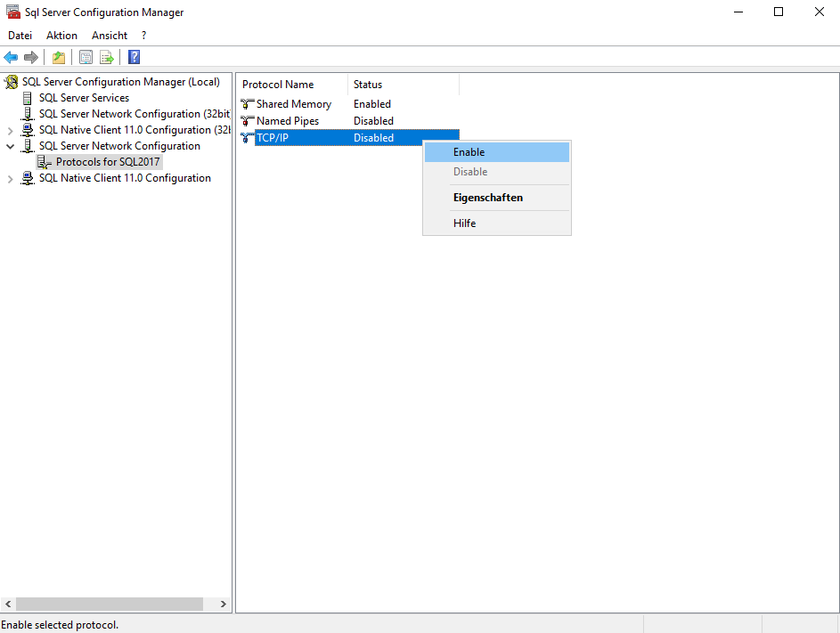
Task: Click the tree pane's left scroll arrow
Action: (x=8, y=605)
